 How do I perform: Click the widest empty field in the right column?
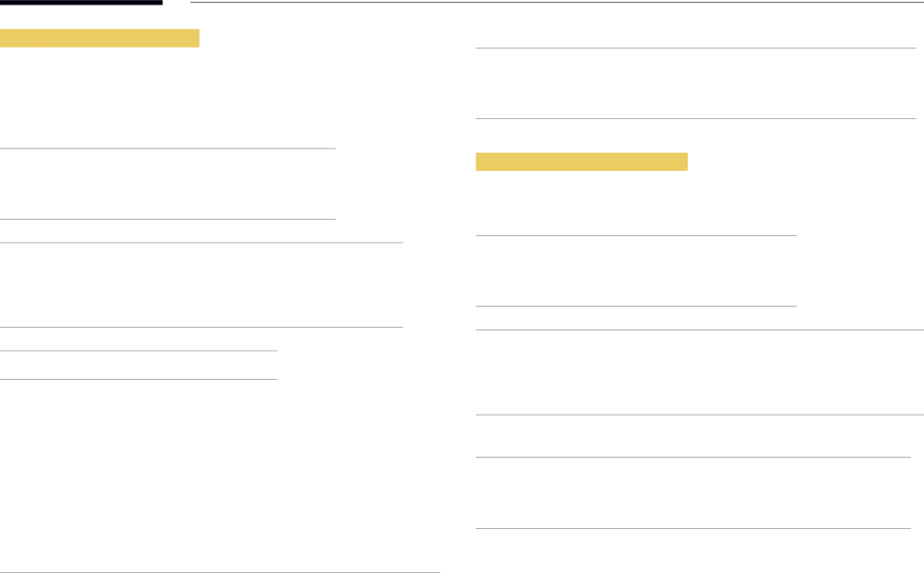[x=700, y=373]
